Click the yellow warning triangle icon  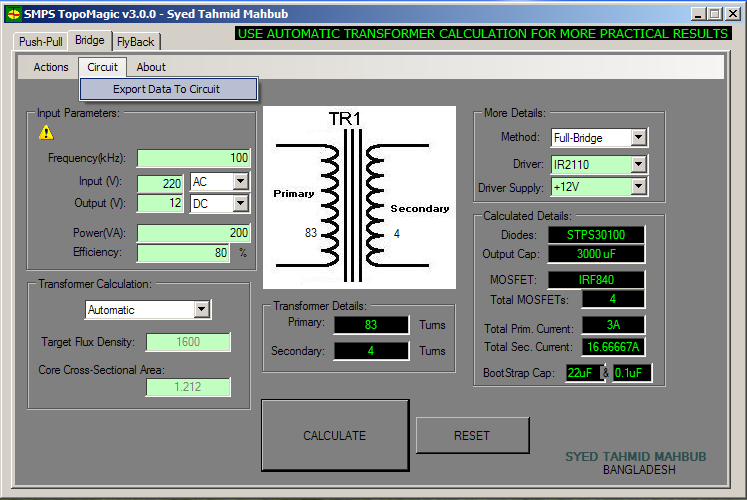click(46, 132)
